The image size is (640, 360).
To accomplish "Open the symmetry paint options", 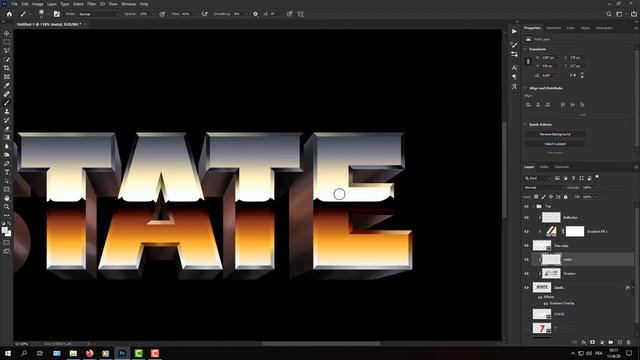I will [300, 14].
